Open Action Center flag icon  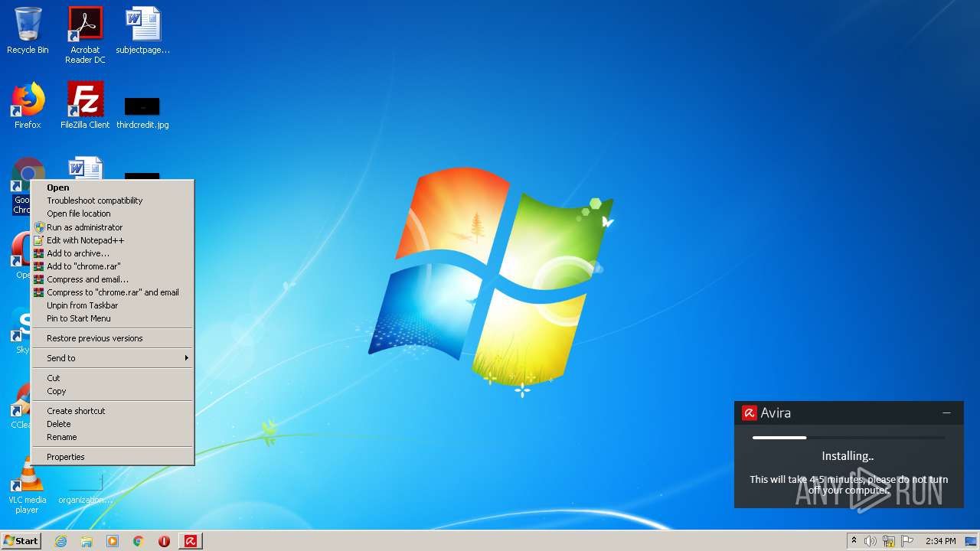[x=907, y=541]
